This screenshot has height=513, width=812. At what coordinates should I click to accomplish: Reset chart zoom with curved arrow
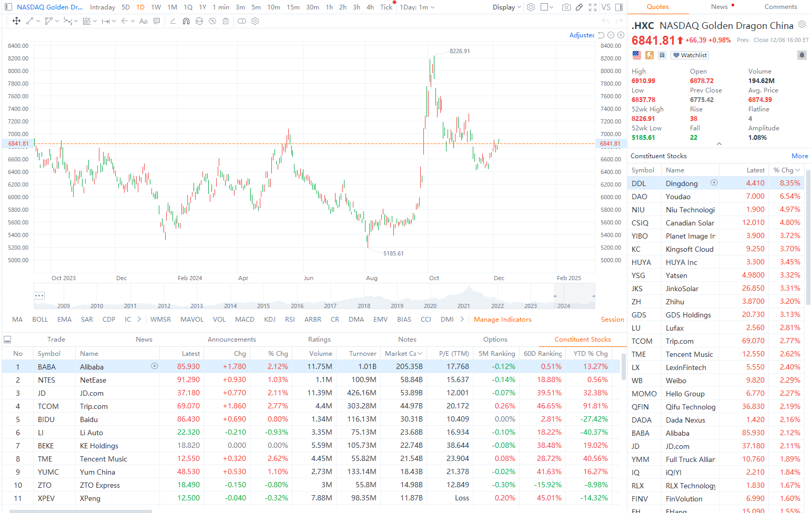point(601,35)
